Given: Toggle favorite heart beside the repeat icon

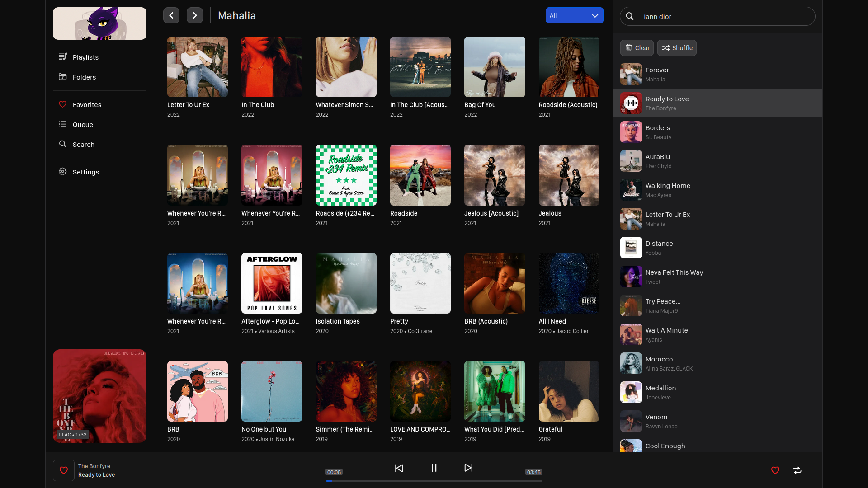Looking at the screenshot, I should coord(775,470).
